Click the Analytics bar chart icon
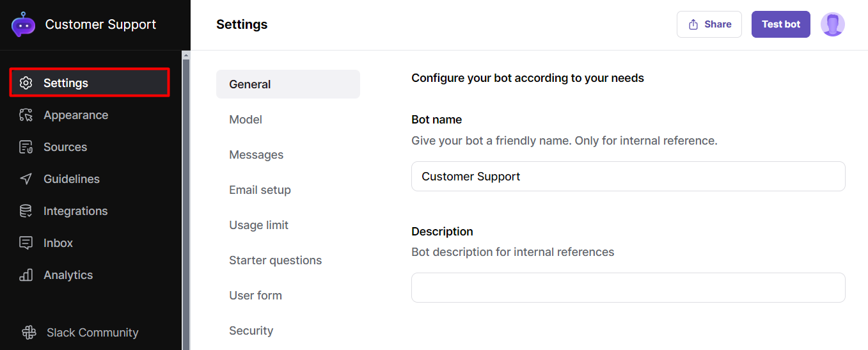The image size is (868, 350). 26,275
